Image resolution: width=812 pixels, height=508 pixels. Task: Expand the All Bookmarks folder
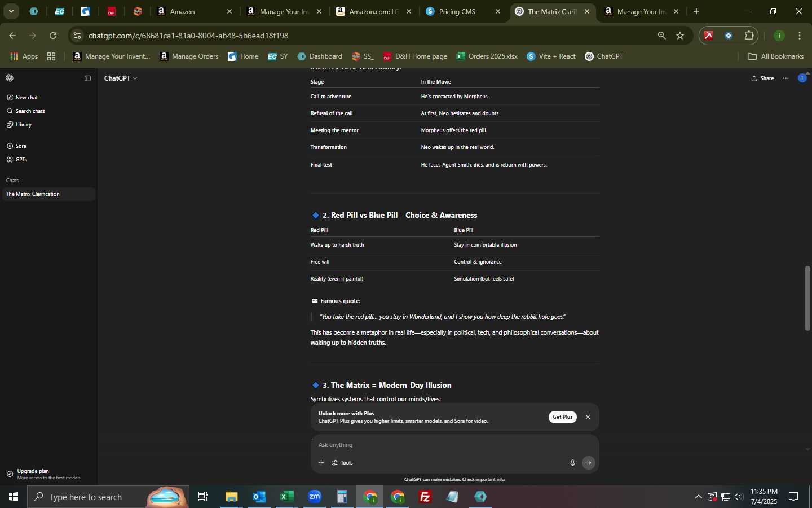[x=775, y=56]
